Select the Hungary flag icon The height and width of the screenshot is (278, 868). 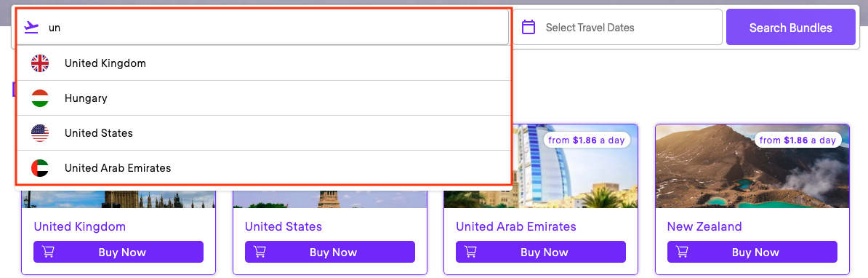coord(40,98)
